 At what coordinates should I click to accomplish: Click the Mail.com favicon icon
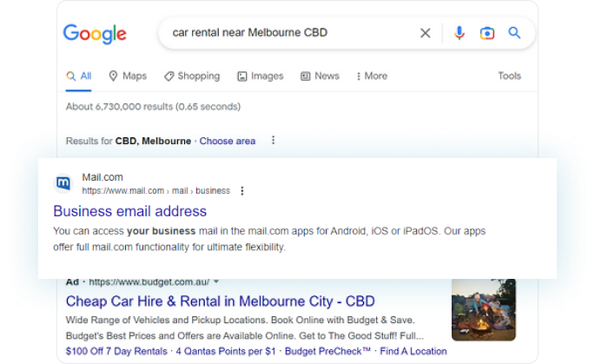coord(63,183)
